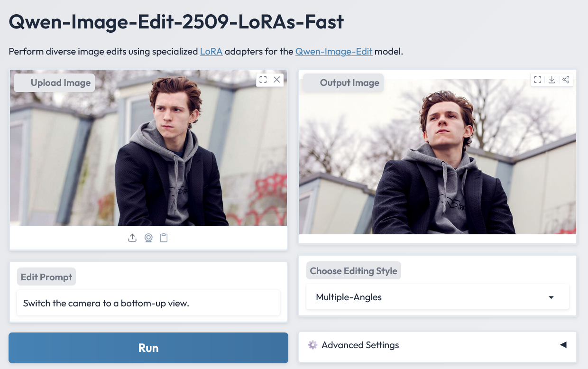Expand Advanced Settings using the triangle arrow

[x=563, y=345]
